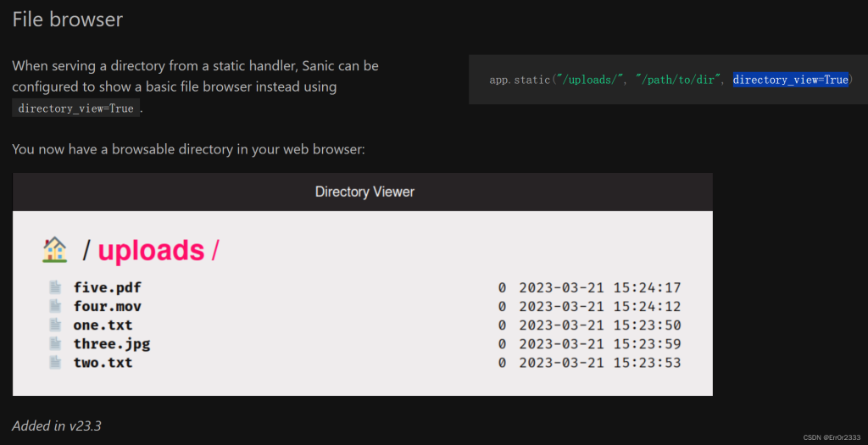This screenshot has height=445, width=868.
Task: Click the "Added in v23.3" note
Action: point(57,426)
